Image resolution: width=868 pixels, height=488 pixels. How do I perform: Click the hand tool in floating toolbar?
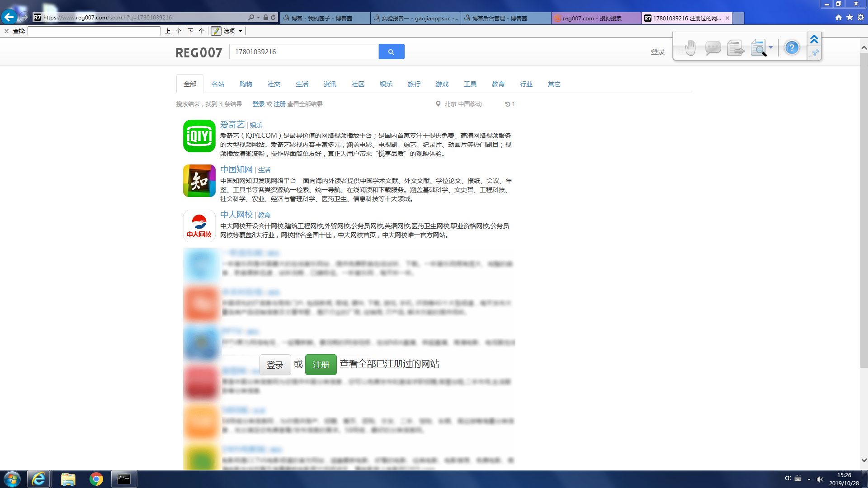click(x=690, y=48)
